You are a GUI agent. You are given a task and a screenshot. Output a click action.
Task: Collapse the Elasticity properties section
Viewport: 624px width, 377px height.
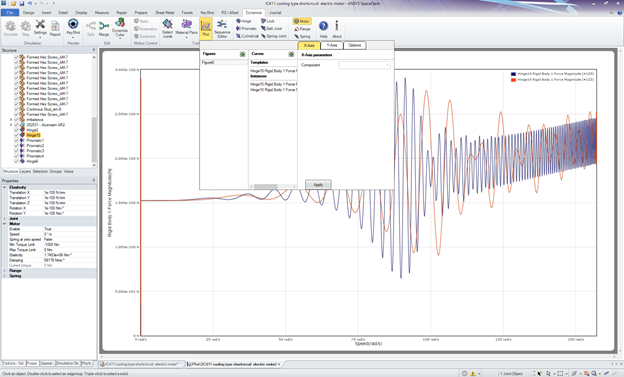point(4,187)
